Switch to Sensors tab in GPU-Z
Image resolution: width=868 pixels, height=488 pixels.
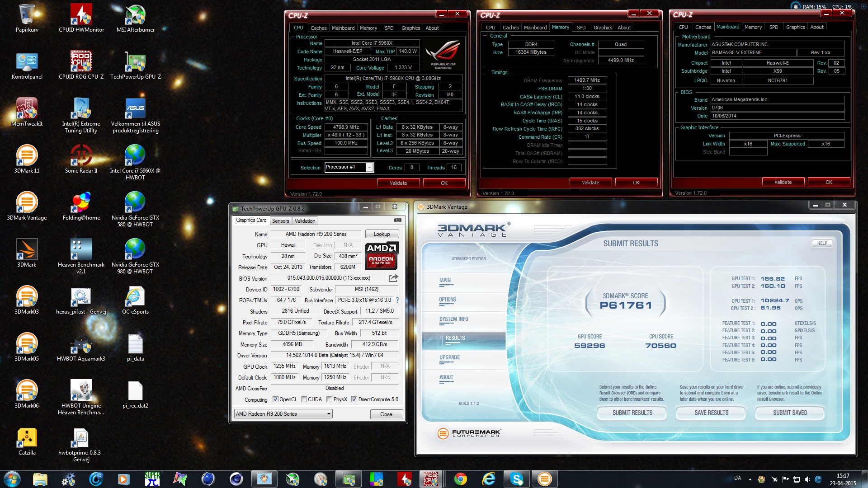pyautogui.click(x=280, y=221)
